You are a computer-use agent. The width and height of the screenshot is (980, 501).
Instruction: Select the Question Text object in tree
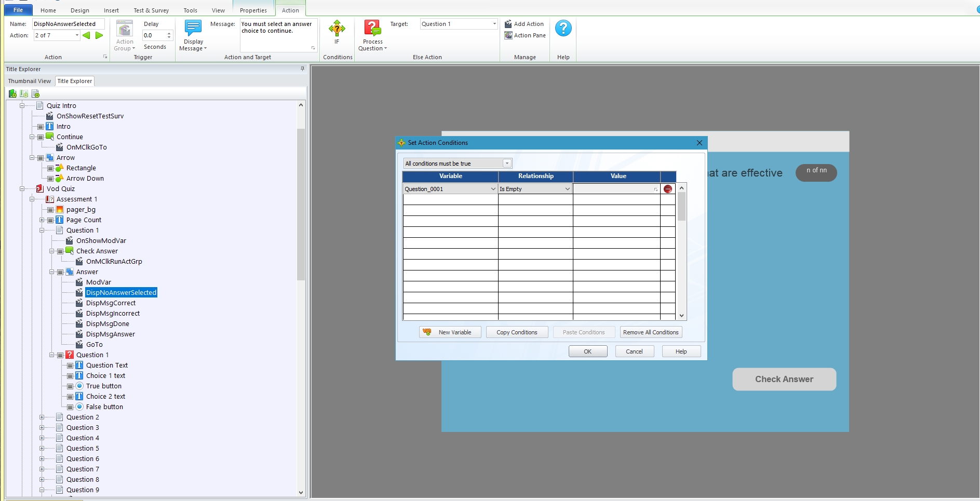pos(106,365)
